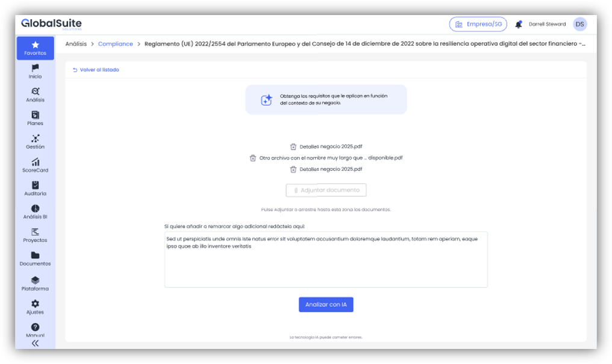Viewport: 612px width, 364px height.
Task: Go to Inicio flag icon
Action: (35, 68)
